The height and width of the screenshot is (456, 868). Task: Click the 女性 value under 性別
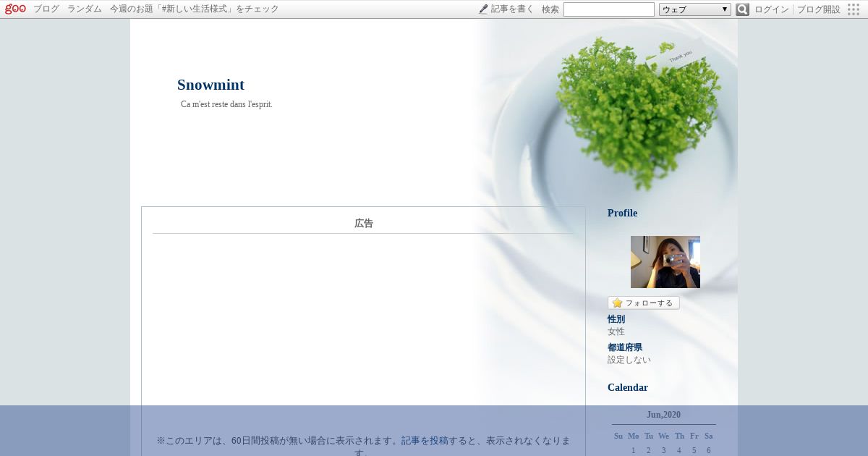coord(616,332)
